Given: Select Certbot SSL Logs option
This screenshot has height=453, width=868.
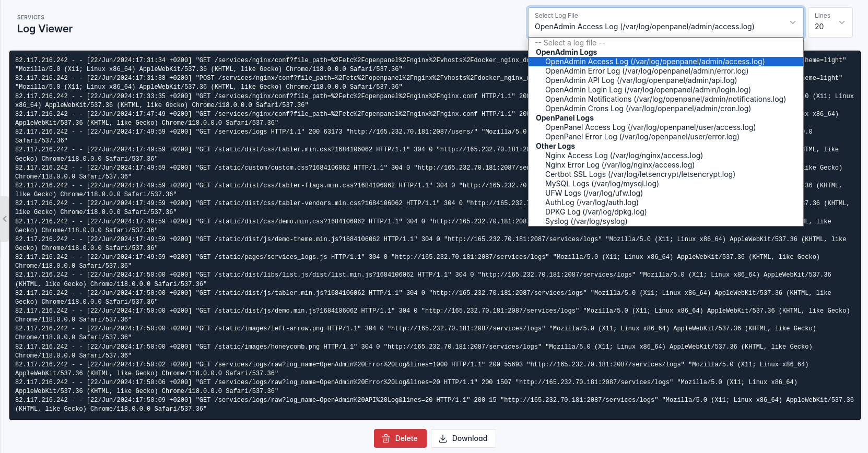Looking at the screenshot, I should (x=640, y=174).
